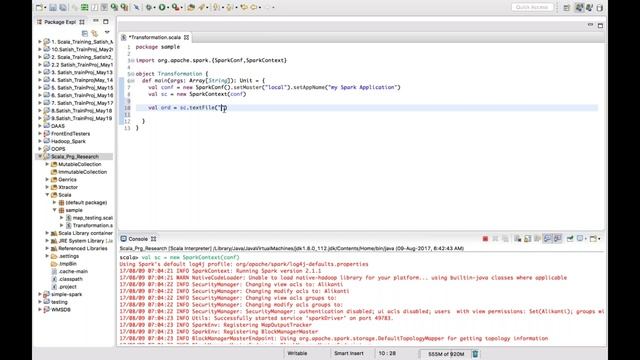Select the Package Explorer tab
640x360 pixels.
(x=60, y=22)
